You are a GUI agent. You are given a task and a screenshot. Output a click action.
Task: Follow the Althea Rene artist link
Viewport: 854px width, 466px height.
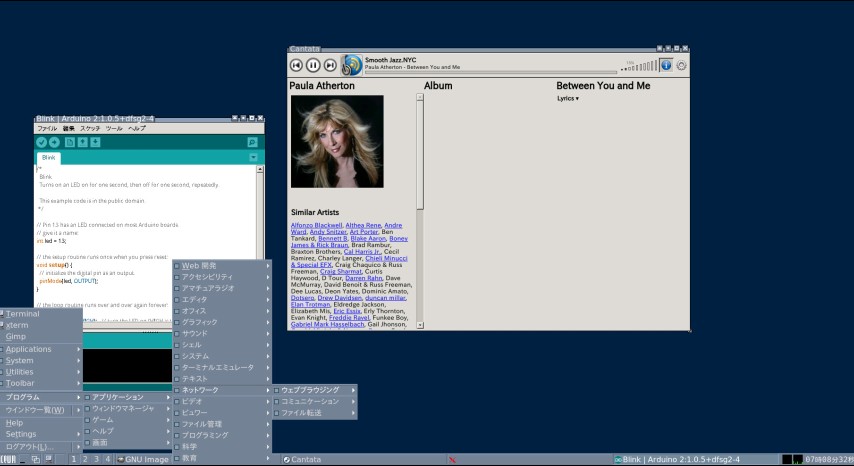point(363,225)
